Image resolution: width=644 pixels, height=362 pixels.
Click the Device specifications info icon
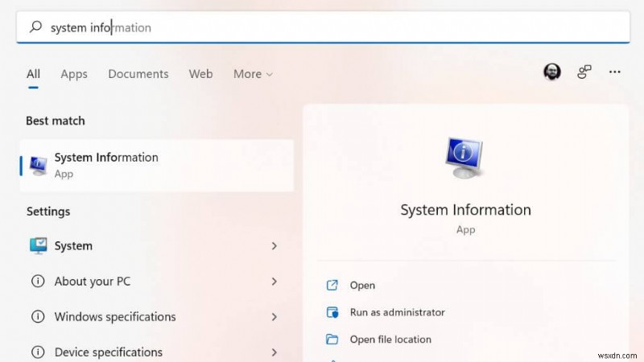38,352
